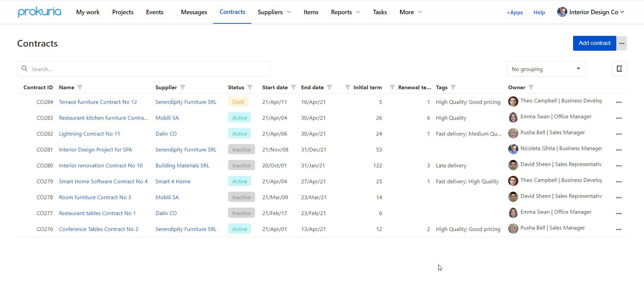This screenshot has width=644, height=281.
Task: Filter contracts by Start date
Action: pos(293,87)
